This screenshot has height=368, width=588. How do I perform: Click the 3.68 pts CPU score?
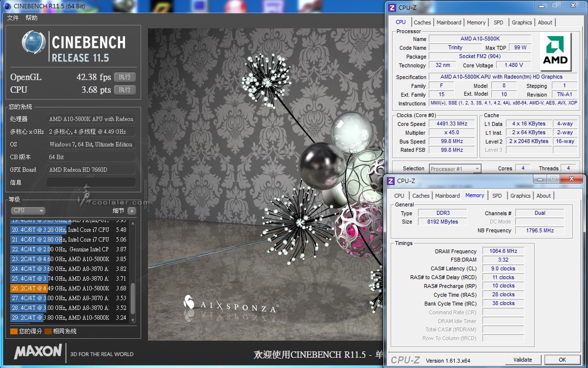tap(97, 90)
